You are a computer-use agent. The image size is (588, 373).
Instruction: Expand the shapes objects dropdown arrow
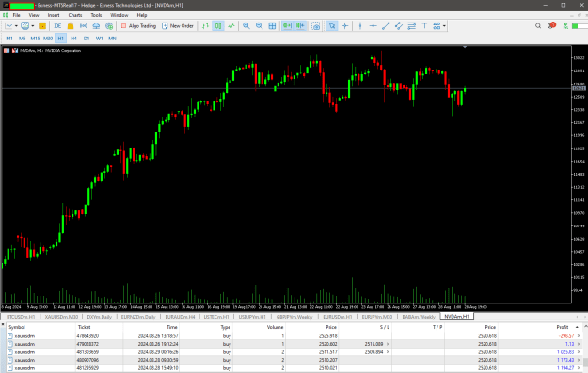[444, 26]
